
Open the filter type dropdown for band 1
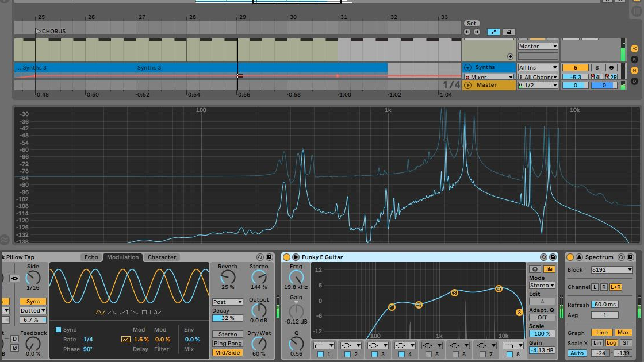324,345
